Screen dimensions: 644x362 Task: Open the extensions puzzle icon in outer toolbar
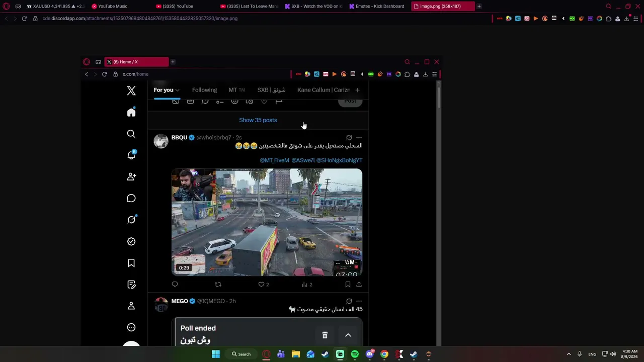pyautogui.click(x=608, y=19)
